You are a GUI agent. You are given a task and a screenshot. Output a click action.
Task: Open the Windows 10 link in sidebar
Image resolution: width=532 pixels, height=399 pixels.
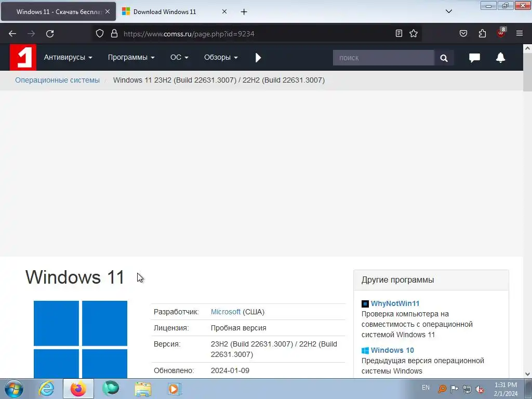392,350
